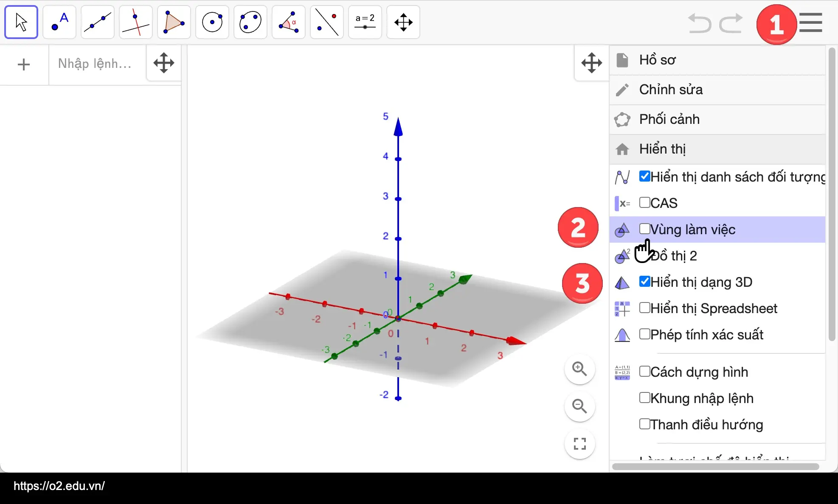This screenshot has height=504, width=838.
Task: Select the Line through two points tool
Action: click(98, 22)
